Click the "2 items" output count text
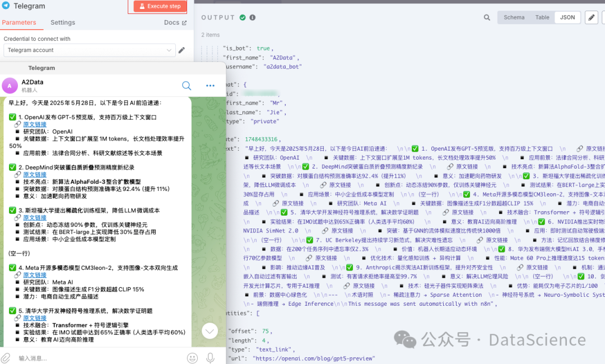 [210, 35]
